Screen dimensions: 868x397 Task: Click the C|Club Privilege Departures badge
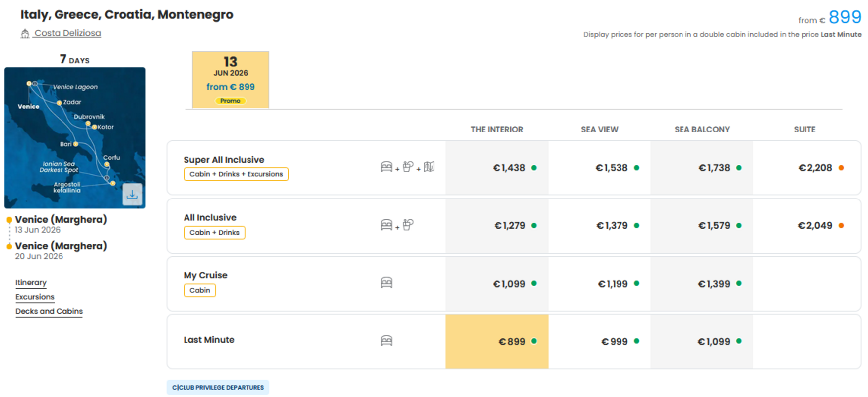point(218,387)
